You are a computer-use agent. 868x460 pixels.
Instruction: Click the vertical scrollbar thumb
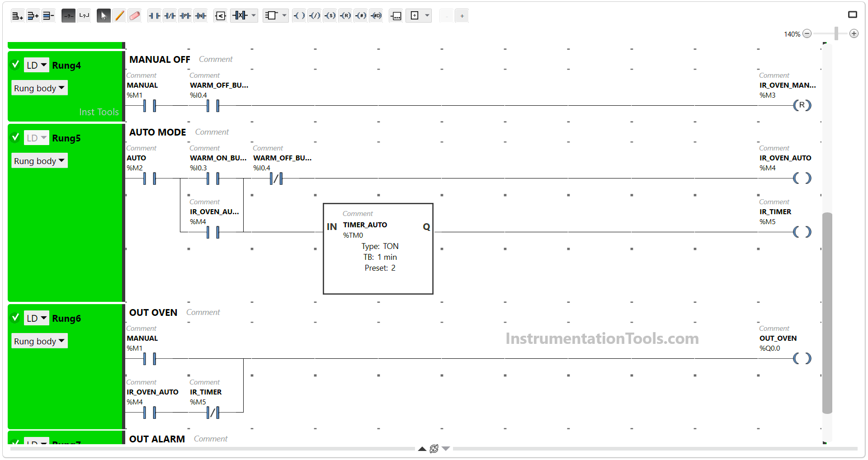tap(827, 313)
